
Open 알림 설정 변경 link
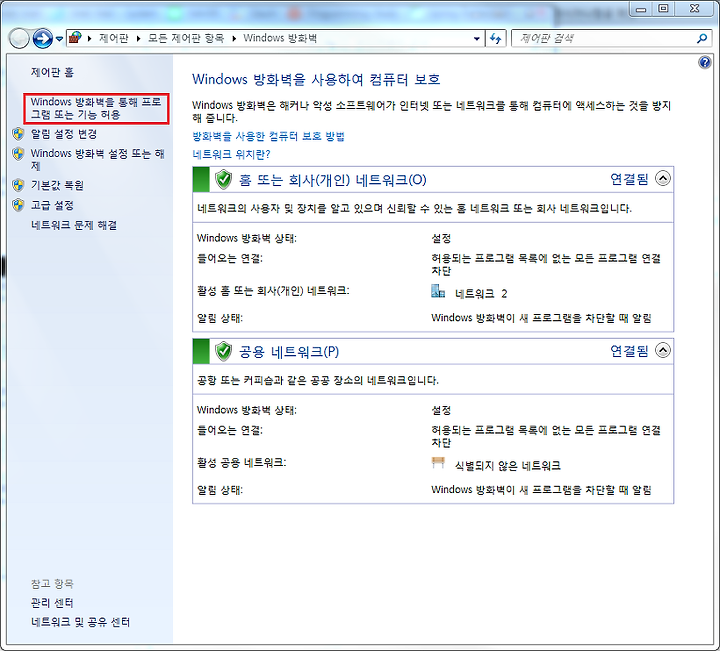pyautogui.click(x=64, y=134)
